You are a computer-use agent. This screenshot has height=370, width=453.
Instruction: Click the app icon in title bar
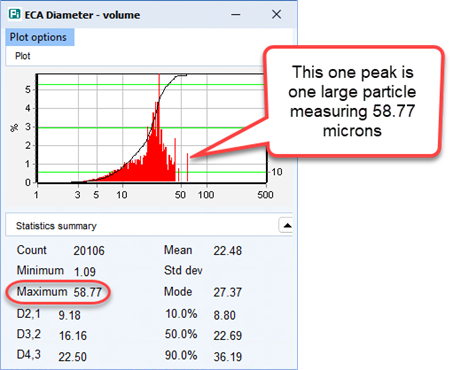14,14
